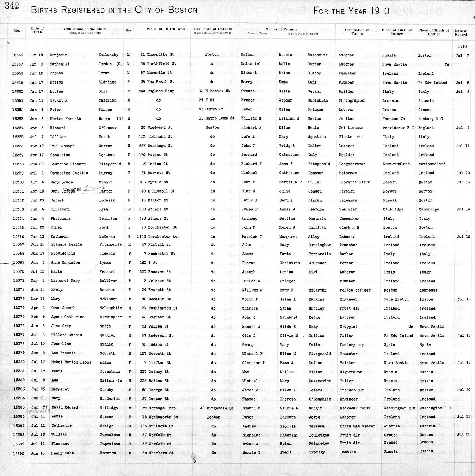The image size is (475, 476).
Task: Click the record number 15346
Action: pyautogui.click(x=17, y=55)
